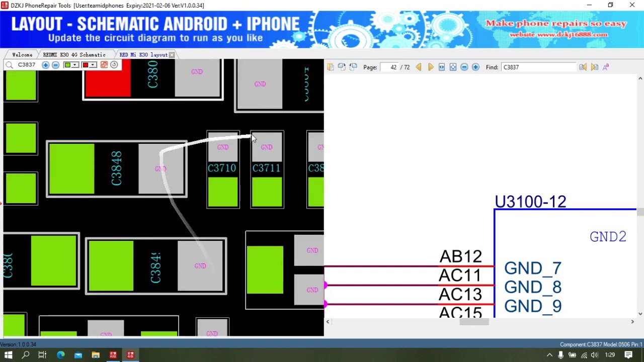Click the taskbar clock showing 1:29
Screen dimensions: 644x362
click(610, 355)
